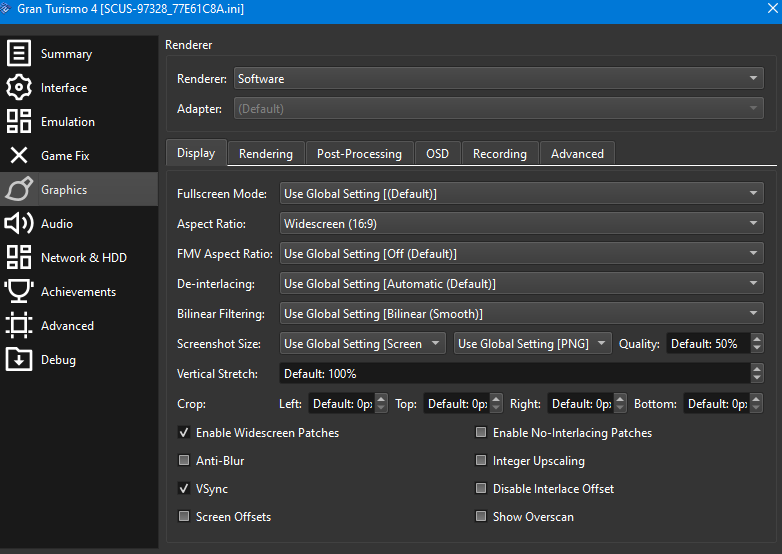Click the Interface gear icon

(x=19, y=87)
